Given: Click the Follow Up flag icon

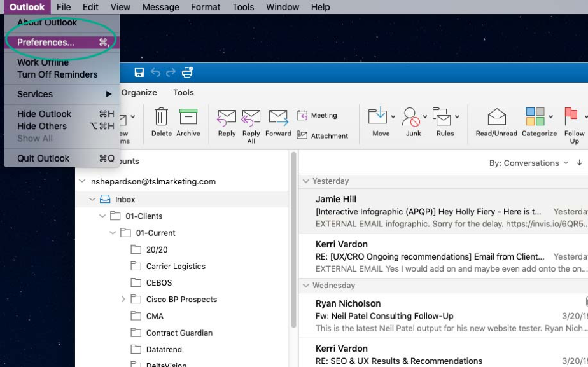Looking at the screenshot, I should tap(570, 116).
